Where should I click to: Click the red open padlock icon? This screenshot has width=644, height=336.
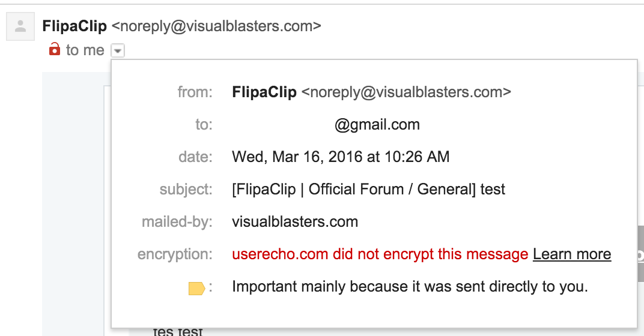pyautogui.click(x=54, y=49)
